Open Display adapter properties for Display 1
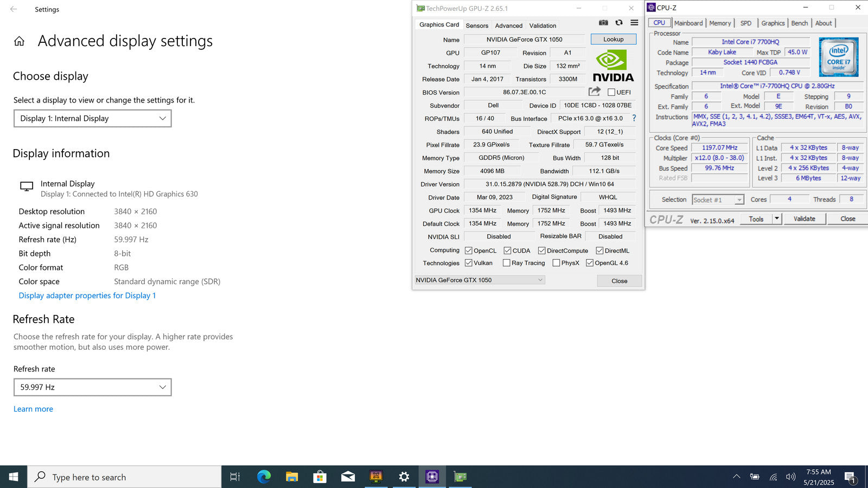This screenshot has height=488, width=868. pyautogui.click(x=87, y=296)
